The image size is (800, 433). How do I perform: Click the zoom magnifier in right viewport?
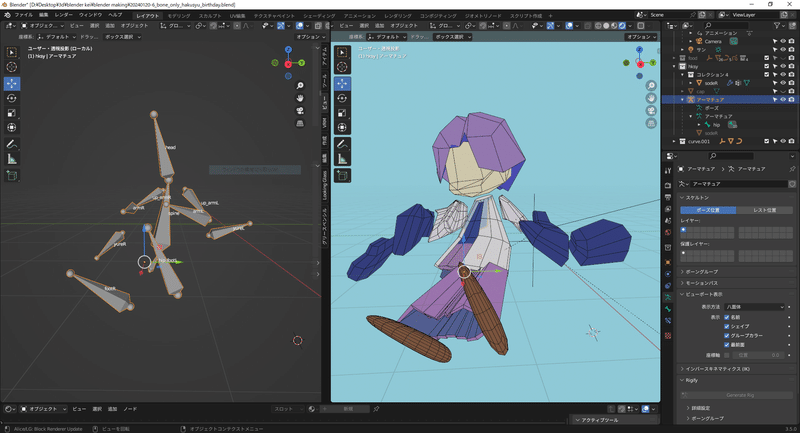(651, 86)
